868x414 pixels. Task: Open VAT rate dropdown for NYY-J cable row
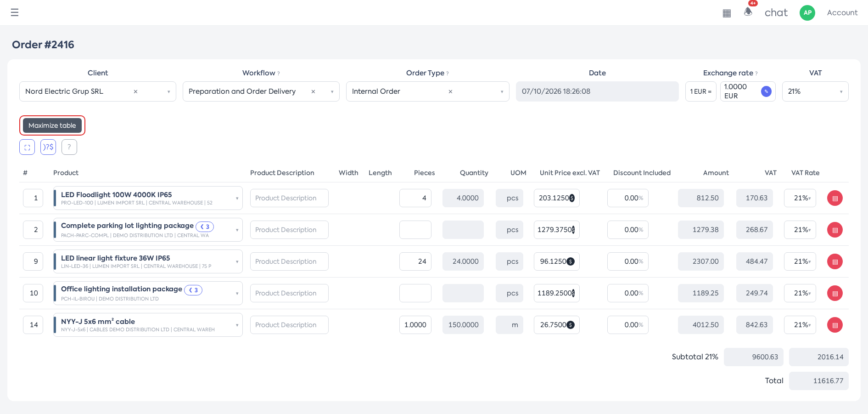click(x=800, y=325)
